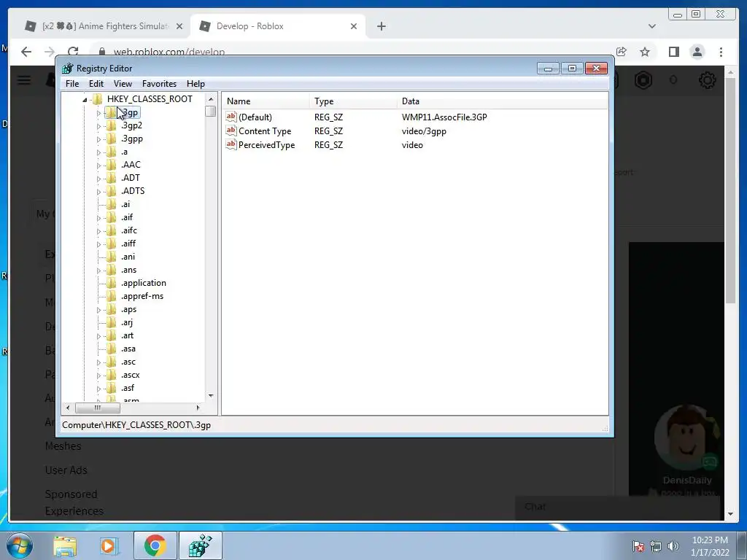The width and height of the screenshot is (747, 560).
Task: Expand the .AAC key
Action: 98,166
